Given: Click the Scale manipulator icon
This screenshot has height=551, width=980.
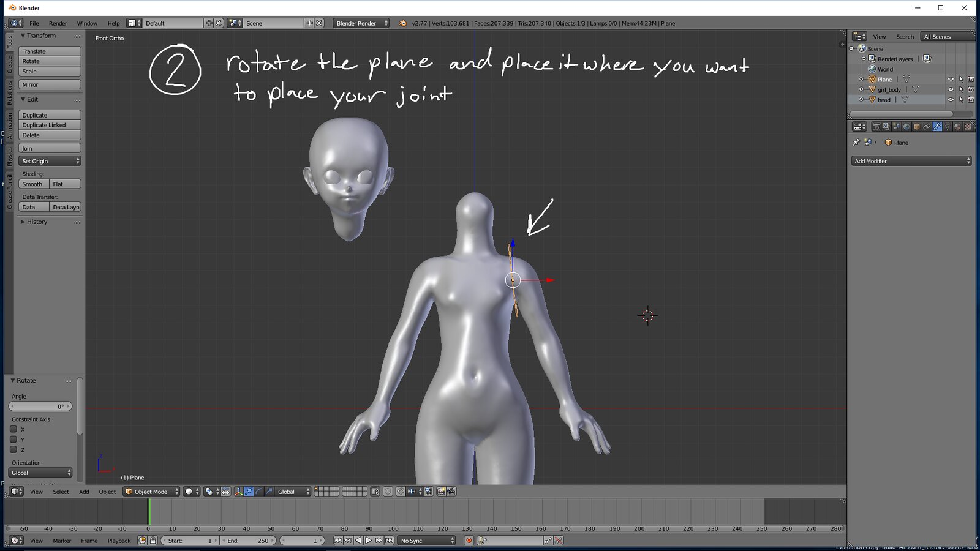Looking at the screenshot, I should click(269, 492).
